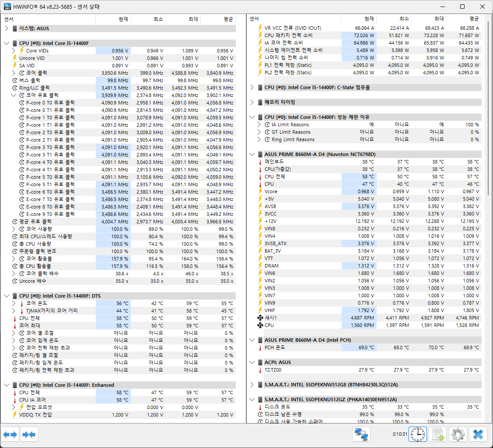Expand the C-State 점유율 group
This screenshot has height=448, width=493.
pyautogui.click(x=252, y=87)
